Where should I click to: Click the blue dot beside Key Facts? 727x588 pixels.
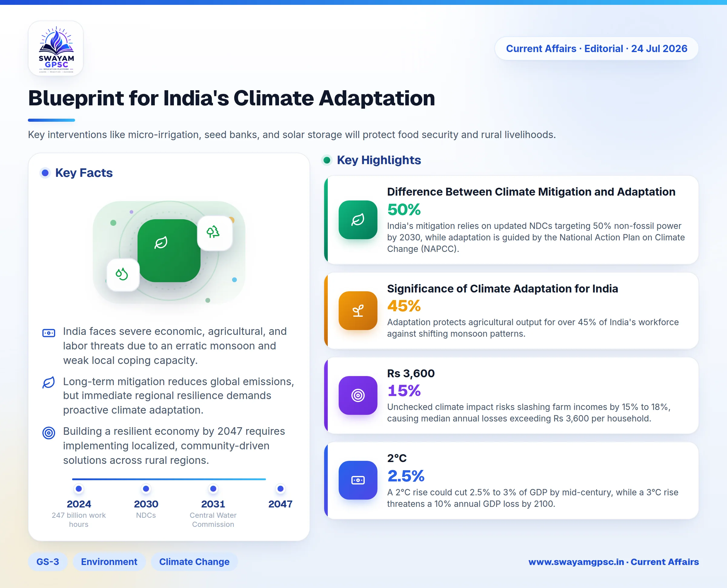coord(45,173)
